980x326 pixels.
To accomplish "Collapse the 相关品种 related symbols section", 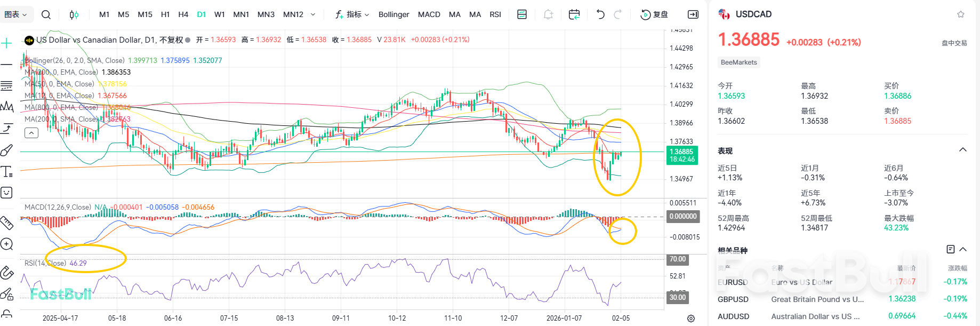I will pos(963,249).
